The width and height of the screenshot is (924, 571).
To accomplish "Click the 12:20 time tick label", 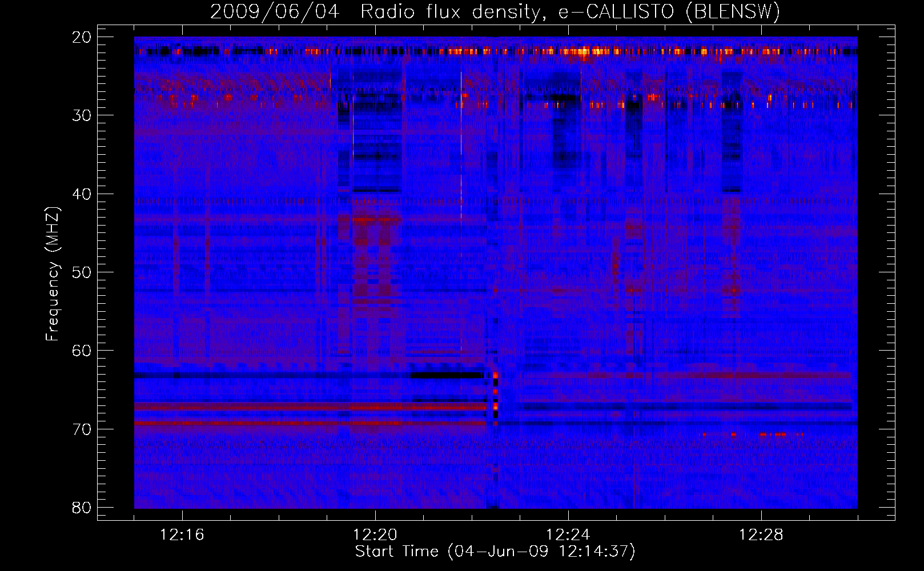I will point(375,535).
